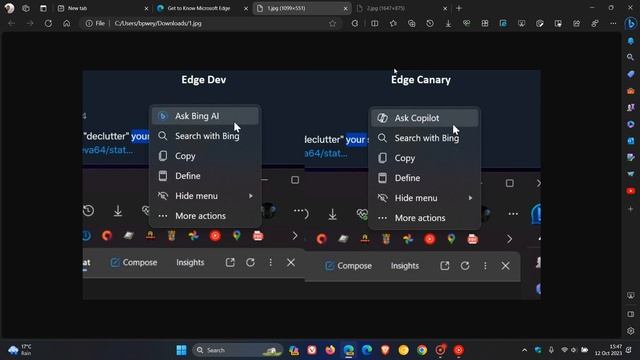Show hidden system tray icons
The height and width of the screenshot is (360, 640).
pos(524,350)
